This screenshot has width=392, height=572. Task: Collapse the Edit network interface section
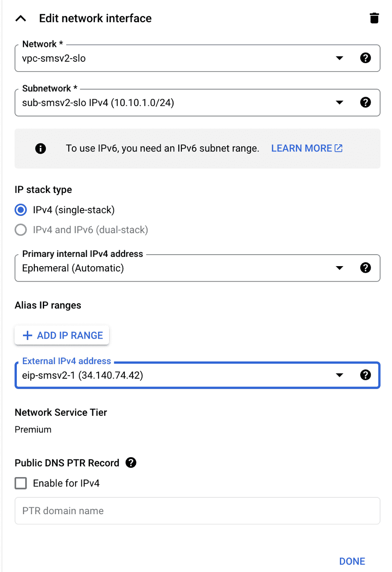click(x=21, y=19)
